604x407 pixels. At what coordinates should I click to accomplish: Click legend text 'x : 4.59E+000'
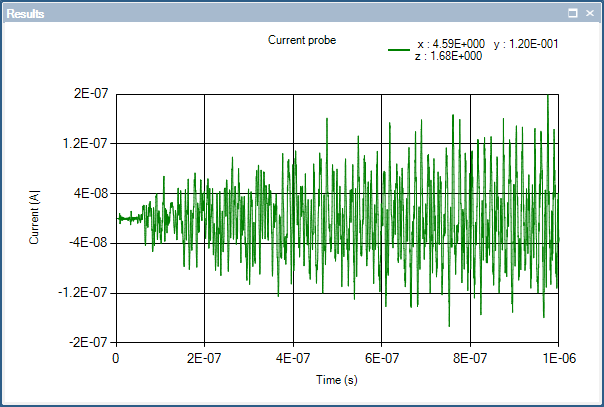tap(451, 44)
